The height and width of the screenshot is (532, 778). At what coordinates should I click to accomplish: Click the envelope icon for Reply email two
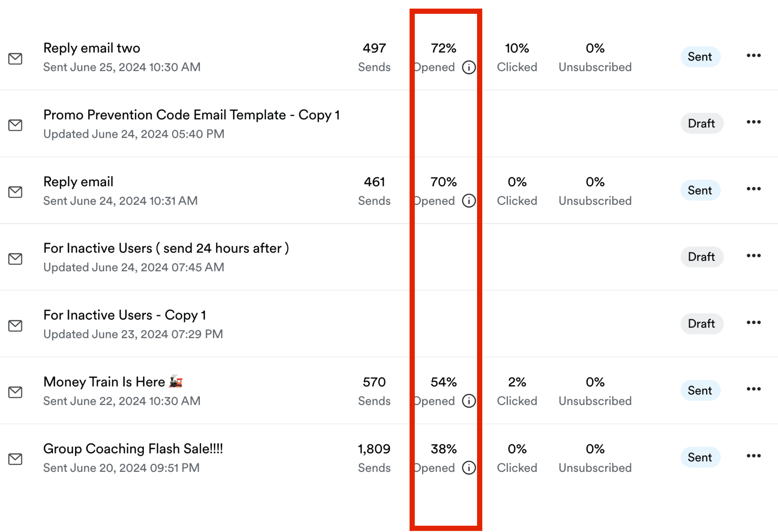point(15,59)
